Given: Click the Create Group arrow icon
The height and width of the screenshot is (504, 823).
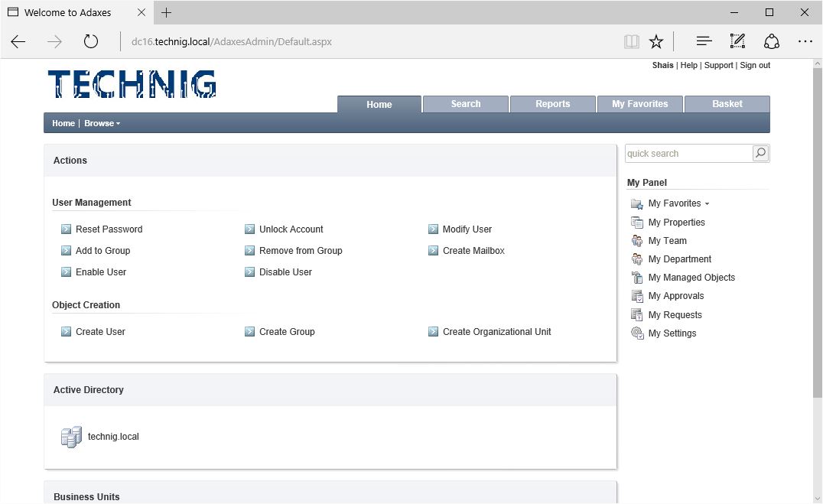Looking at the screenshot, I should point(250,331).
